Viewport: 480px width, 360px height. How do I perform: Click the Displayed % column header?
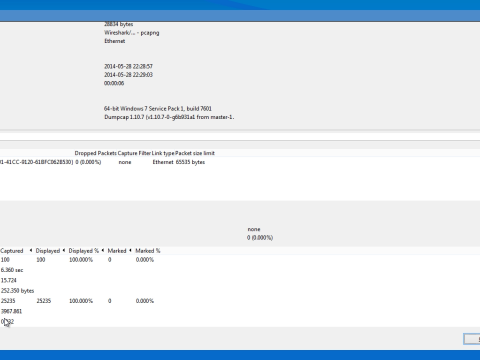click(x=84, y=251)
